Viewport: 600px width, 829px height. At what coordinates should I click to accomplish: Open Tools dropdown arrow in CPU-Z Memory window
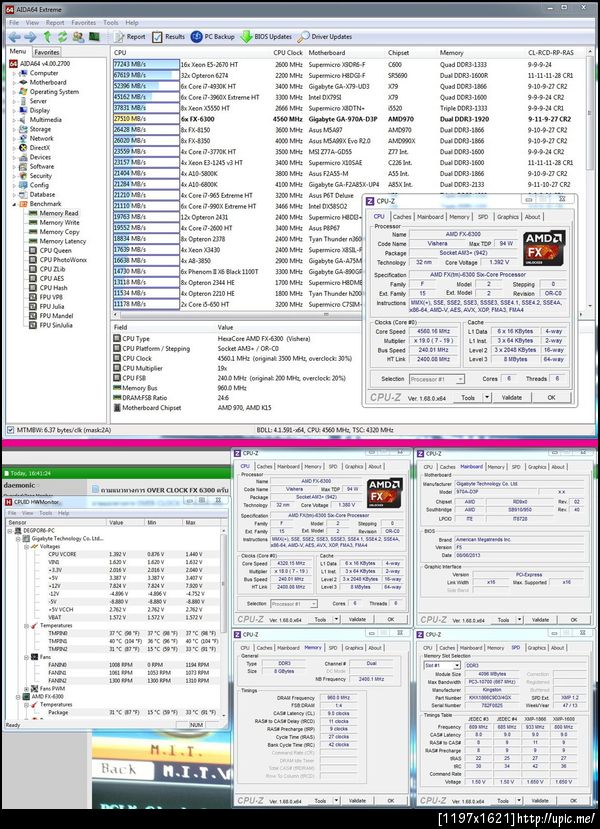pyautogui.click(x=337, y=801)
